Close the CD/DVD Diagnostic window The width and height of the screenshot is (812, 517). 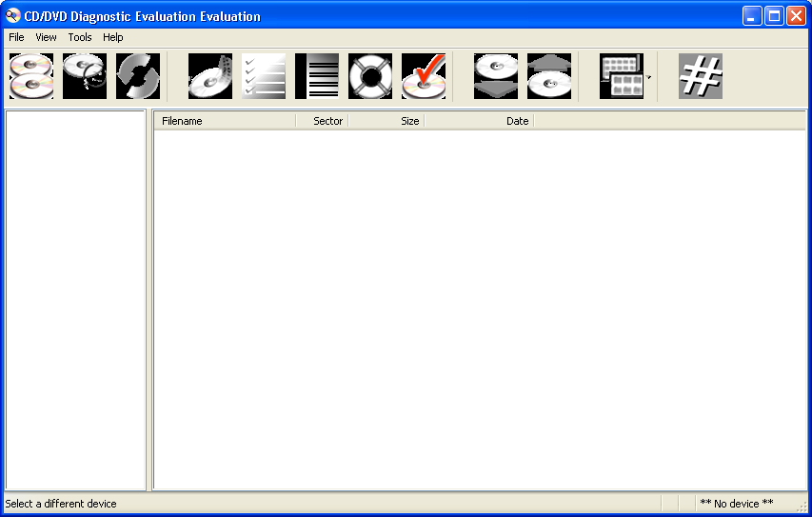coord(796,15)
